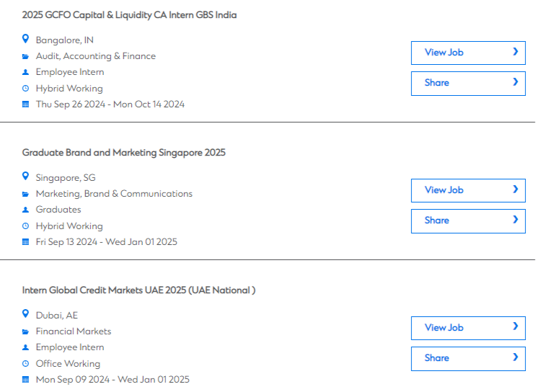
Task: Click location pin icon beside Singapore, SG
Action: click(x=25, y=177)
